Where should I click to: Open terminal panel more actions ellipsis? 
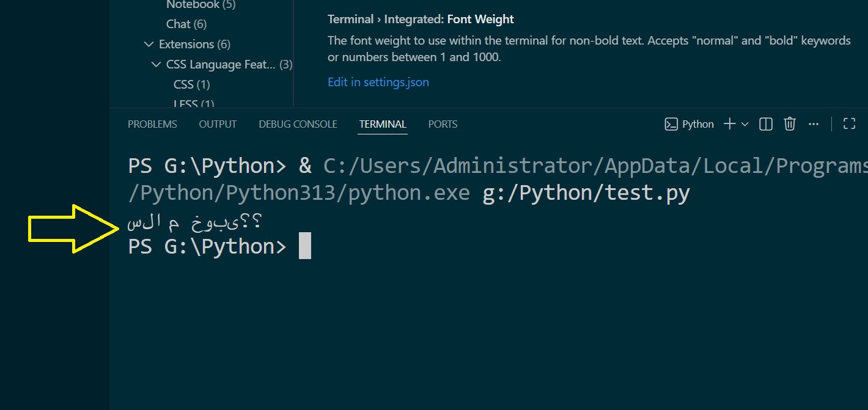coord(813,124)
